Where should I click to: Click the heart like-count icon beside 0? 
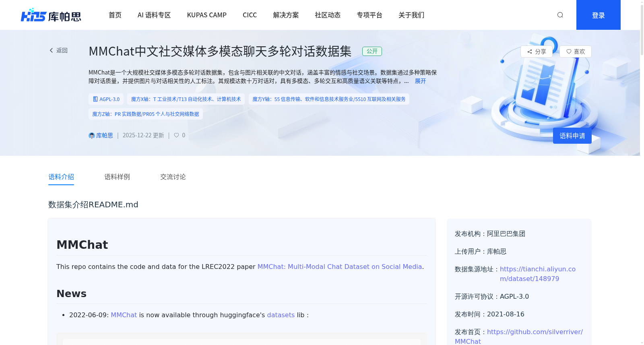[176, 135]
